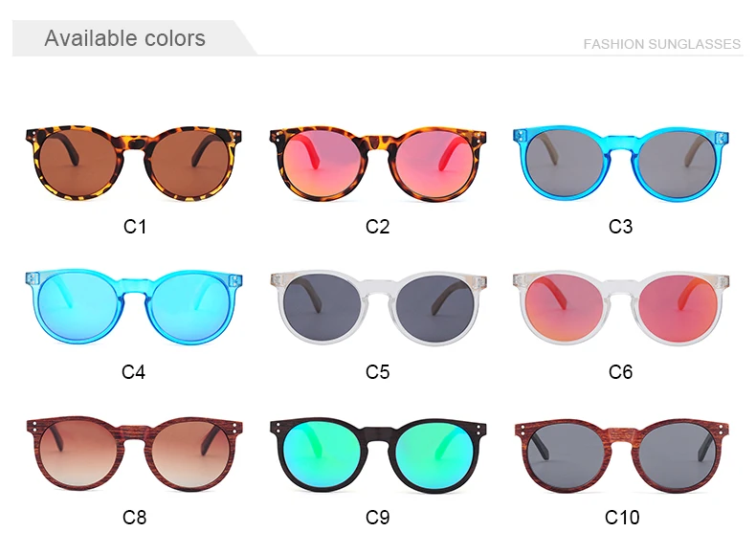Select the C10 wood-grain gray-lens sunglasses

coord(621,455)
